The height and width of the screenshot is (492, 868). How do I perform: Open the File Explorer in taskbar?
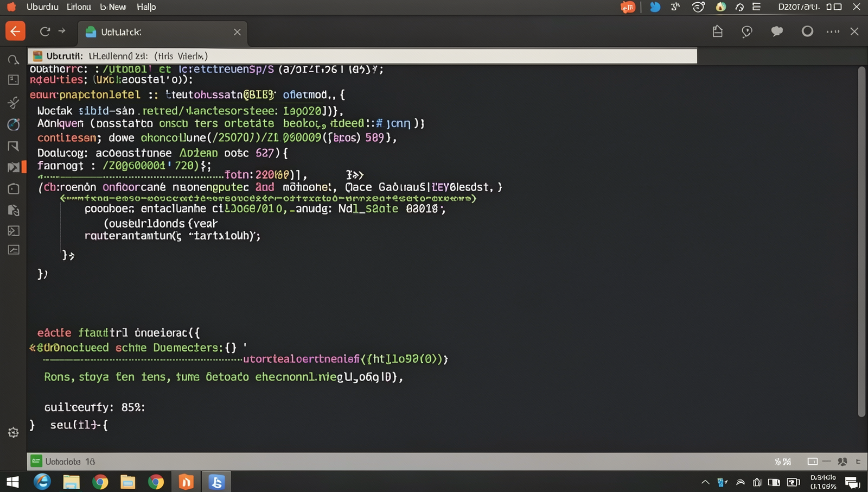pyautogui.click(x=71, y=482)
